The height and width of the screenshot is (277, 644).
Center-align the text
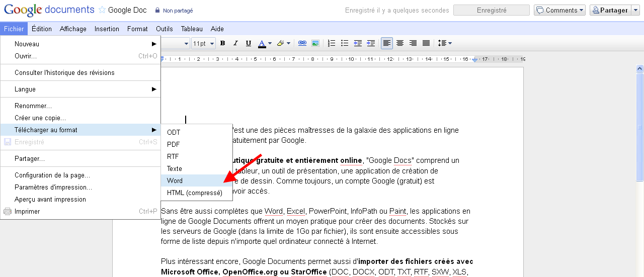[400, 43]
